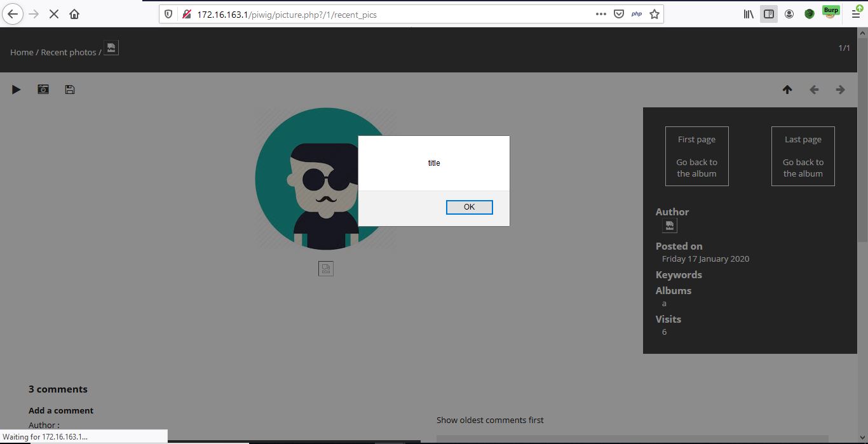Open Recent photos breadcrumb link

click(x=69, y=52)
